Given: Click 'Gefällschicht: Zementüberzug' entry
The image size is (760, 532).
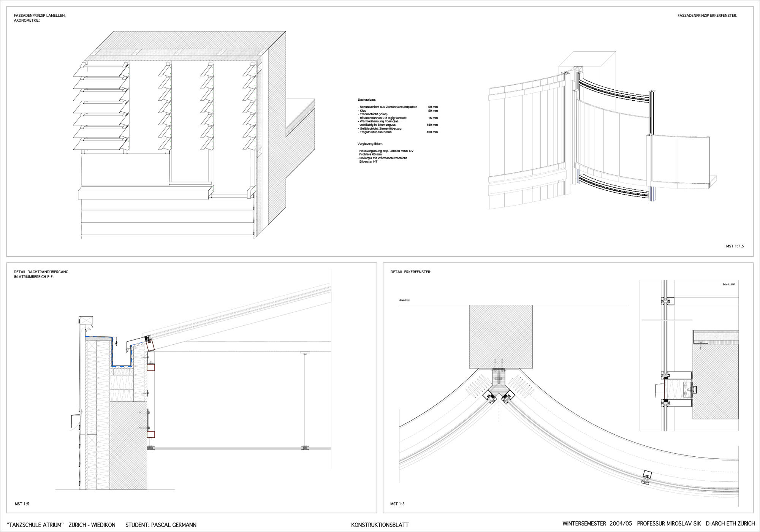Looking at the screenshot, I should point(379,128).
